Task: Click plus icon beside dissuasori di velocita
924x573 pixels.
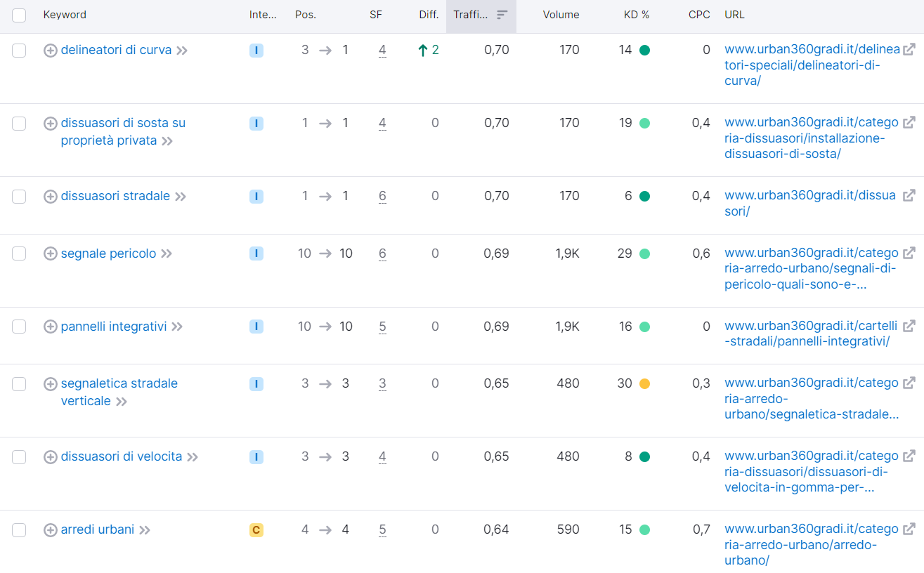Action: click(x=51, y=457)
